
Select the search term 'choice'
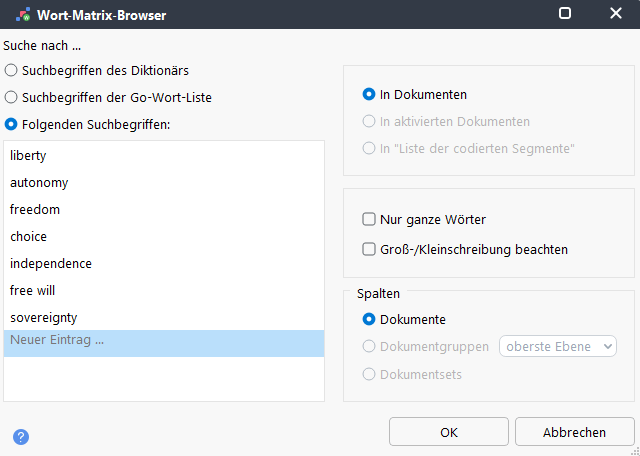164,236
